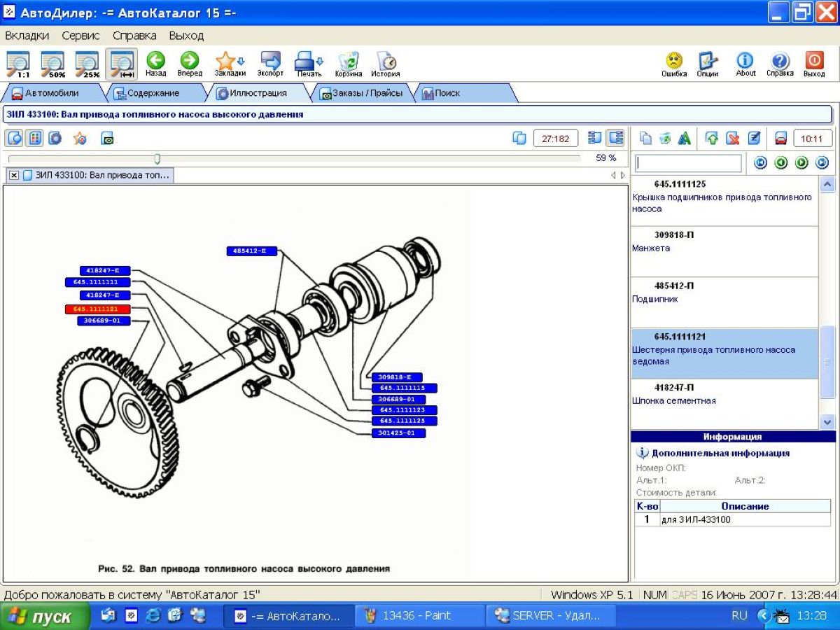Click the 301425-01 label on diagram
840x630 pixels.
click(398, 433)
